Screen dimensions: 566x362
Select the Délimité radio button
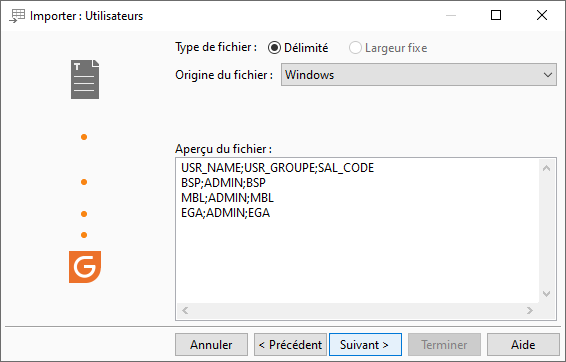274,48
